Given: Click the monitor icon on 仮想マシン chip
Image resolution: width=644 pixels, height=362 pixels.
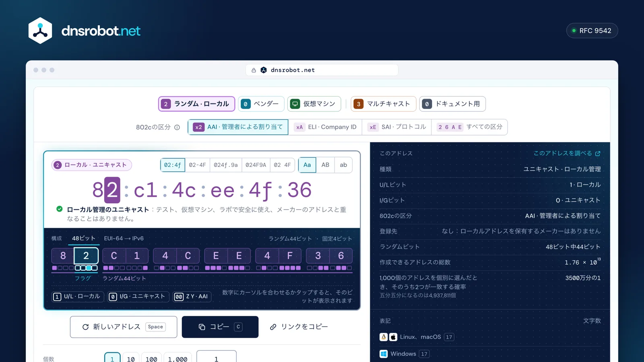Looking at the screenshot, I should pyautogui.click(x=295, y=104).
